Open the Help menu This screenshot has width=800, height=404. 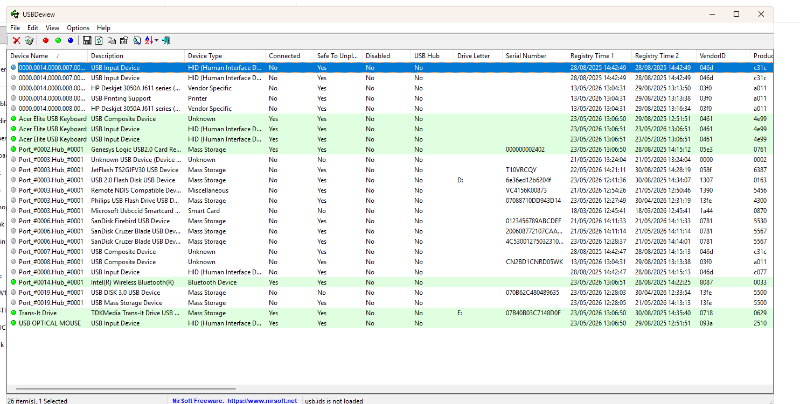104,28
